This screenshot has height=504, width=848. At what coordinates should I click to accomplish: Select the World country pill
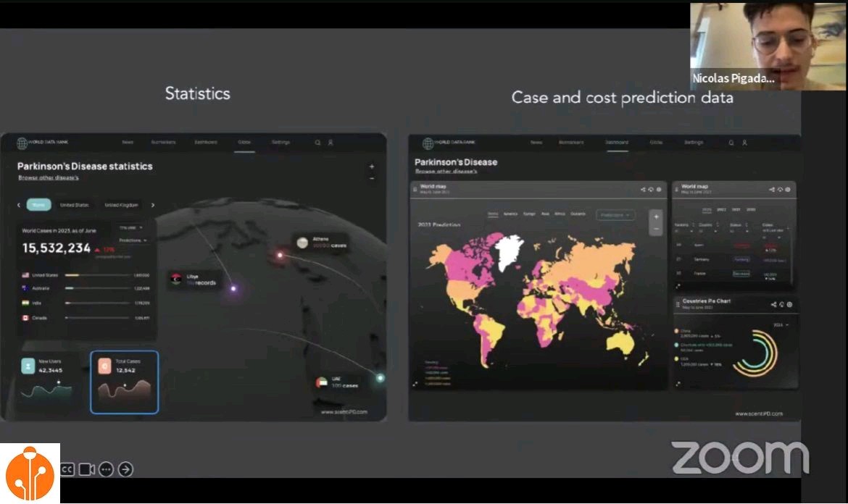pyautogui.click(x=39, y=205)
